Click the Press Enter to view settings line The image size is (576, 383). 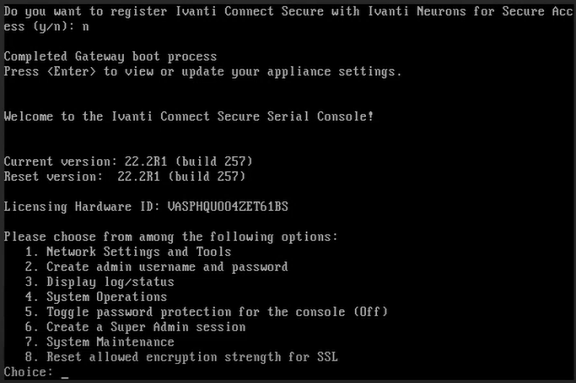(x=203, y=72)
